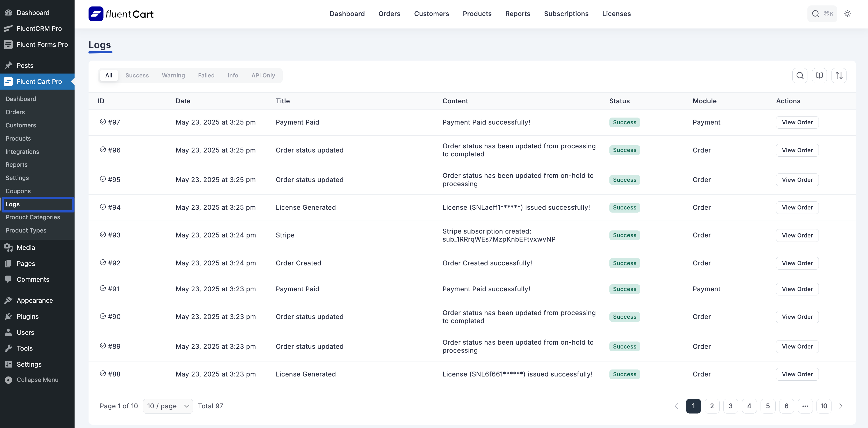The image size is (868, 428).
Task: Select the API Only filter
Action: click(x=263, y=76)
